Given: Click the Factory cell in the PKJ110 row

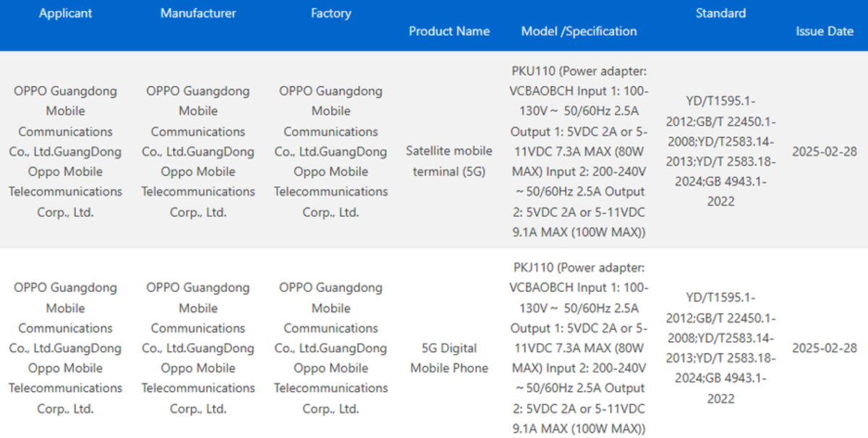Looking at the screenshot, I should click(x=331, y=348).
